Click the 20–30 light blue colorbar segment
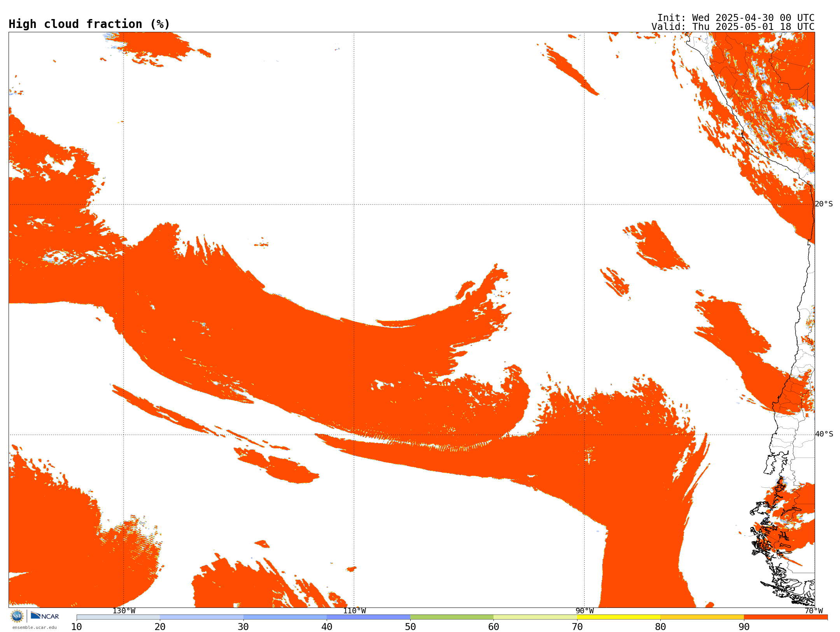This screenshot has width=840, height=632. [x=201, y=617]
